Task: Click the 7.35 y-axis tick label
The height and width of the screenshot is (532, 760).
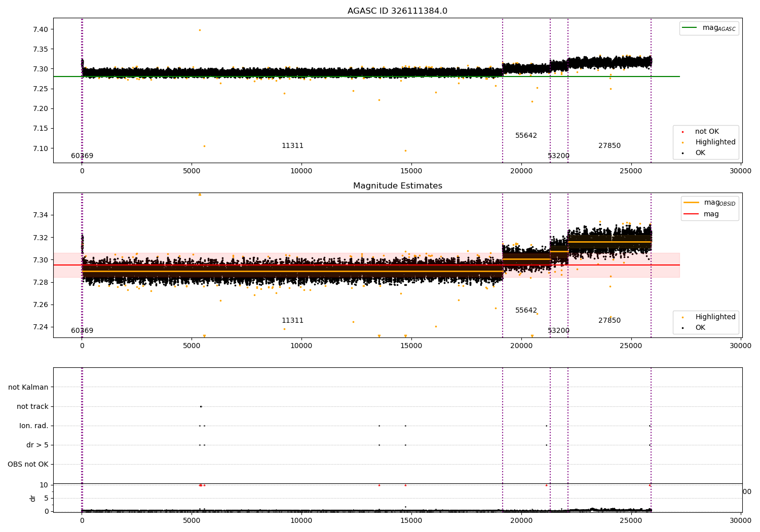Action: click(40, 49)
